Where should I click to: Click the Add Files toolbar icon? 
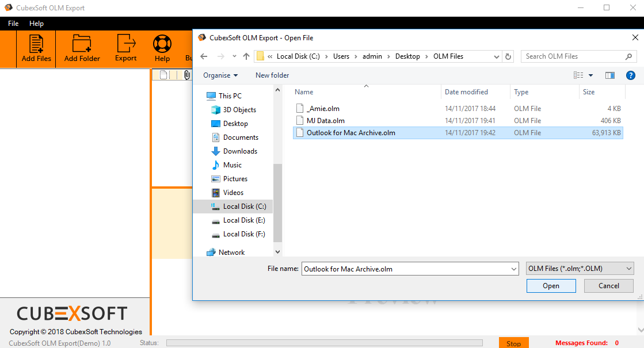[x=36, y=48]
